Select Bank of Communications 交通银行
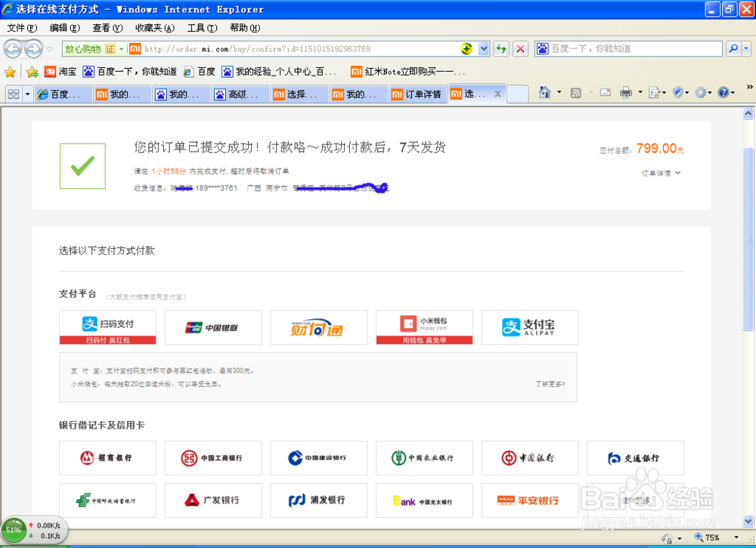The image size is (756, 548). coord(636,458)
